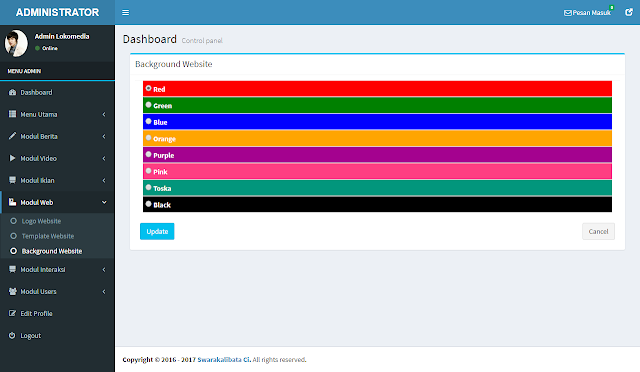Click the Update button
This screenshot has width=640, height=372.
point(157,232)
